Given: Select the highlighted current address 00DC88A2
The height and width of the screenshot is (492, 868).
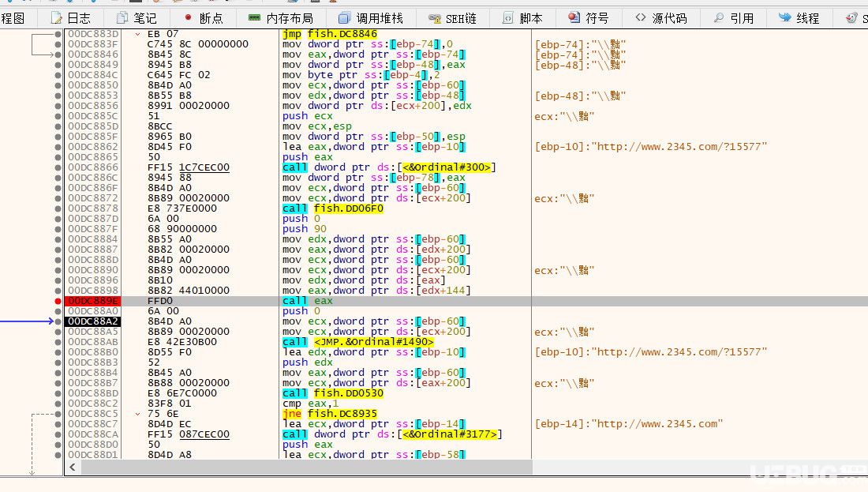Looking at the screenshot, I should point(93,321).
